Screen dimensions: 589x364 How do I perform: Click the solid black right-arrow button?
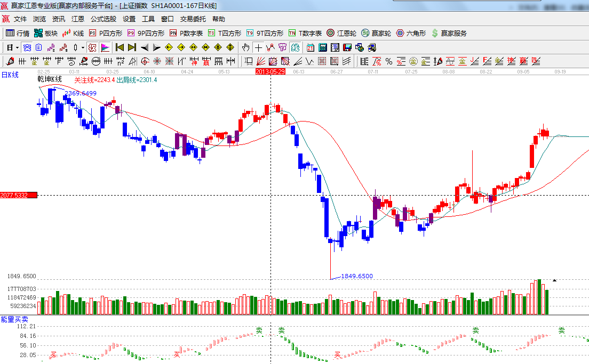point(157,47)
